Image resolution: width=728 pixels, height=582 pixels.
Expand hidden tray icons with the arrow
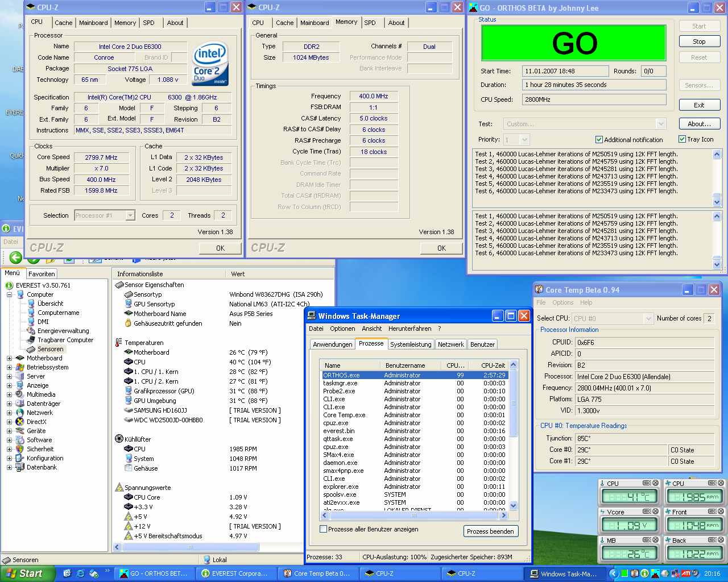click(x=613, y=573)
